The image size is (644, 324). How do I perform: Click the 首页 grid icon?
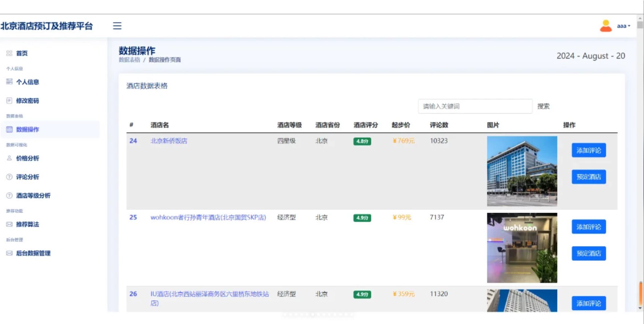(x=9, y=53)
